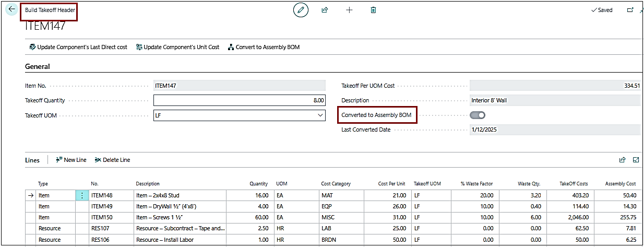644x247 pixels.
Task: Click Waste Qty. value 3.20
Action: click(523, 195)
